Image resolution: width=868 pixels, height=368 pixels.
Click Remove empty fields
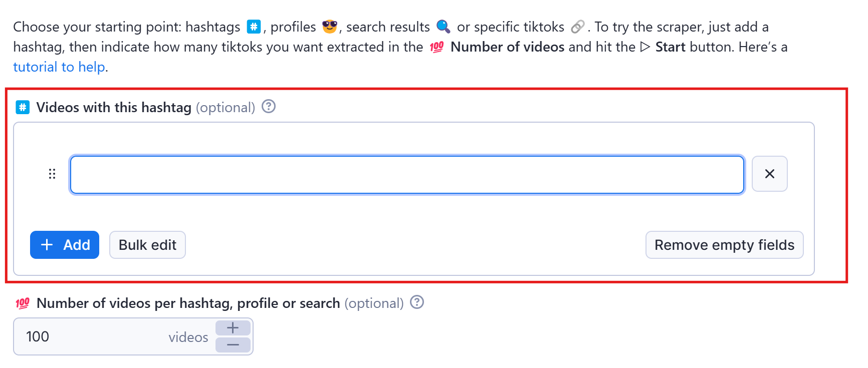724,245
